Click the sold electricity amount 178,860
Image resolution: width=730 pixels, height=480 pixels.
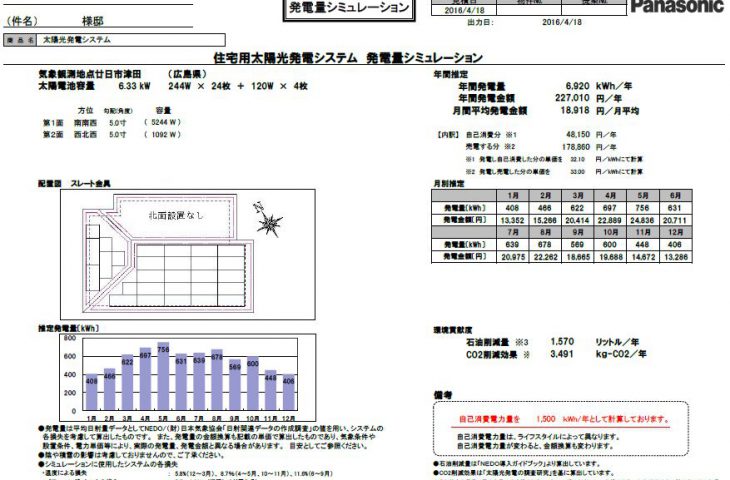576,147
